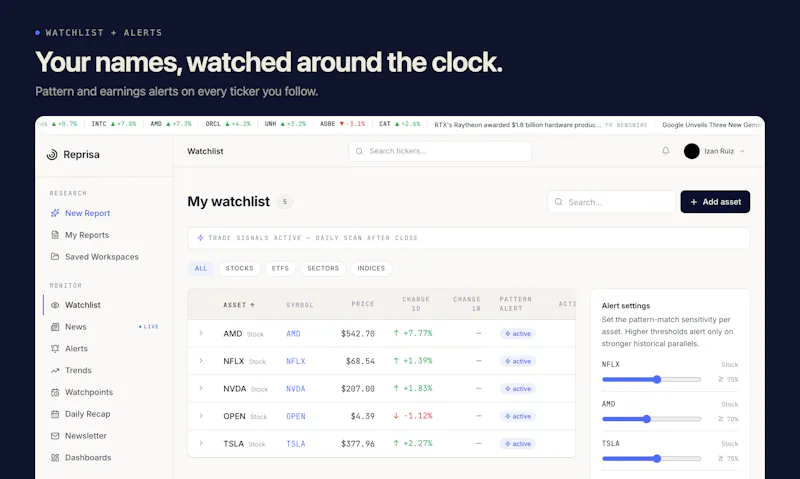The height and width of the screenshot is (479, 800).
Task: Click the envelope icon beside Newsletter
Action: tap(55, 436)
